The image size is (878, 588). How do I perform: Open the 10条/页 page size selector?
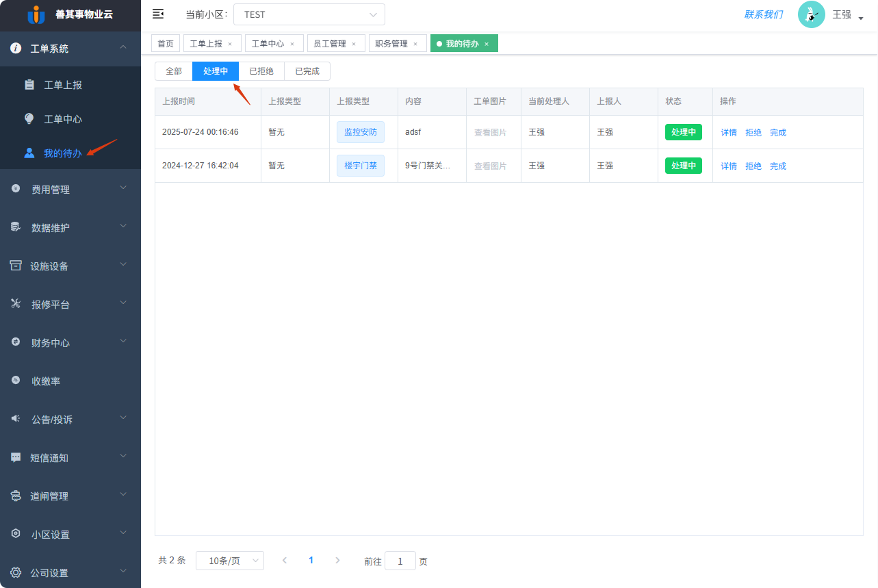pyautogui.click(x=229, y=560)
